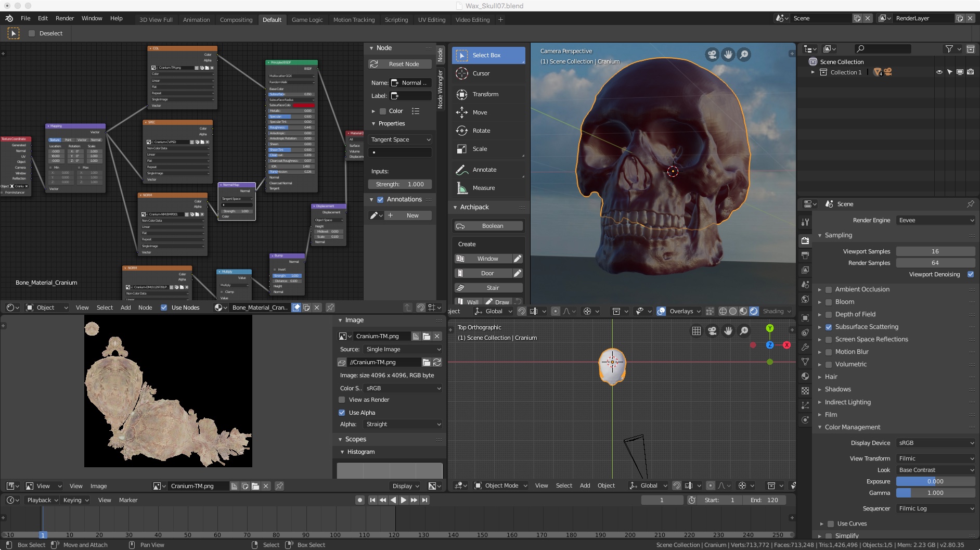The height and width of the screenshot is (550, 980).
Task: Click the Reset Node button
Action: click(x=399, y=64)
